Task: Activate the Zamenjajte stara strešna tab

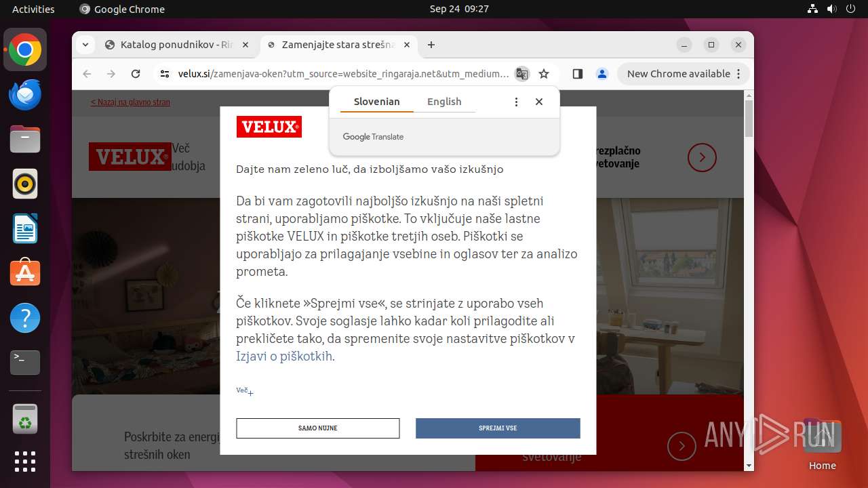Action: (x=338, y=45)
